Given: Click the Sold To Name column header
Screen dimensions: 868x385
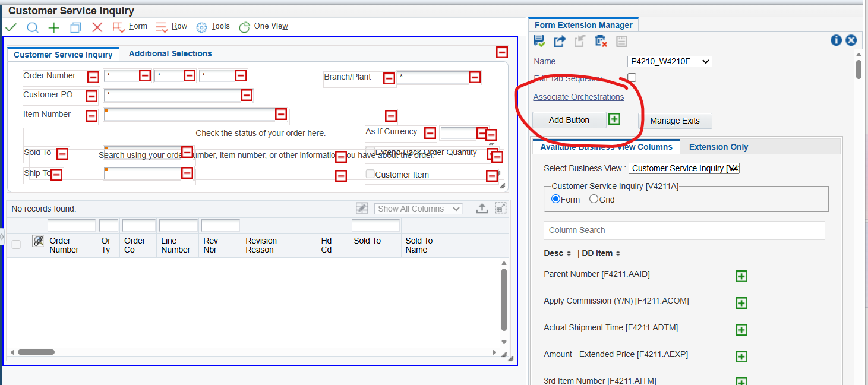Looking at the screenshot, I should tap(419, 245).
